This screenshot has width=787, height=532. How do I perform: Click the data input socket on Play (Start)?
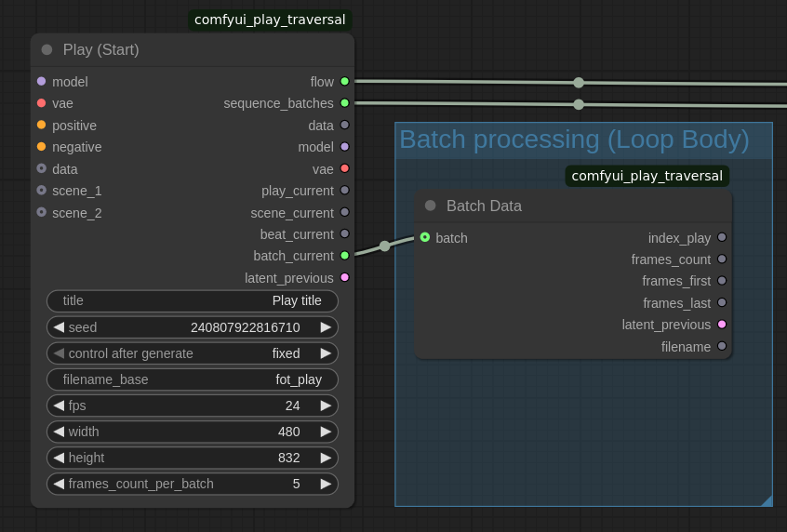pyautogui.click(x=42, y=168)
